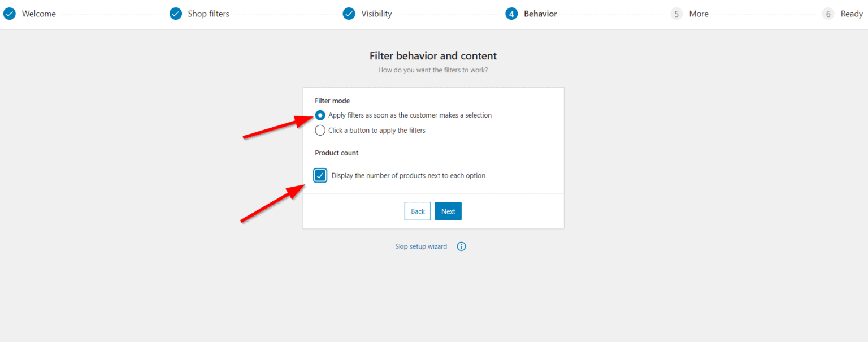The image size is (868, 342).
Task: Click the Shop filters step checkmark icon
Action: 175,13
